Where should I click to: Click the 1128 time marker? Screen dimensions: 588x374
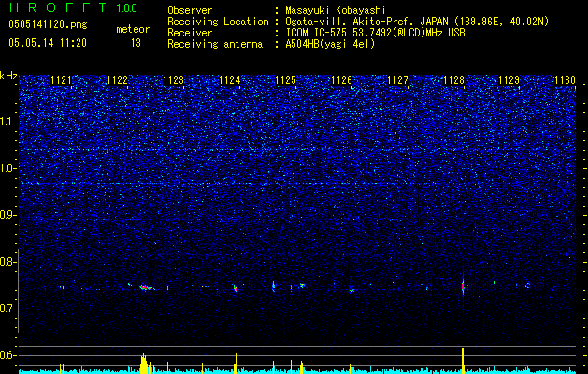point(453,80)
